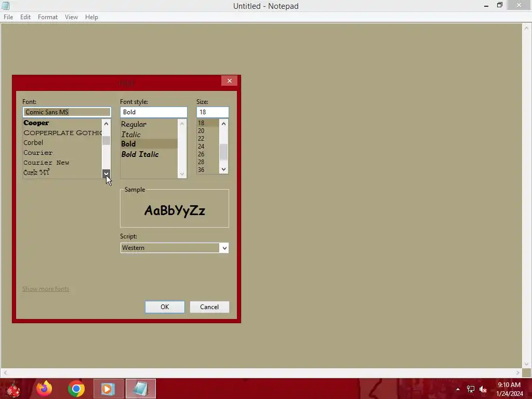532x399 pixels.
Task: Select size 36 in the list
Action: tap(208, 170)
